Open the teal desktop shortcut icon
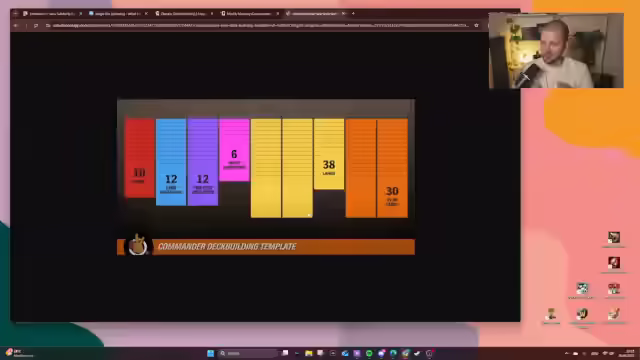The width and height of the screenshot is (640, 360). 582,288
